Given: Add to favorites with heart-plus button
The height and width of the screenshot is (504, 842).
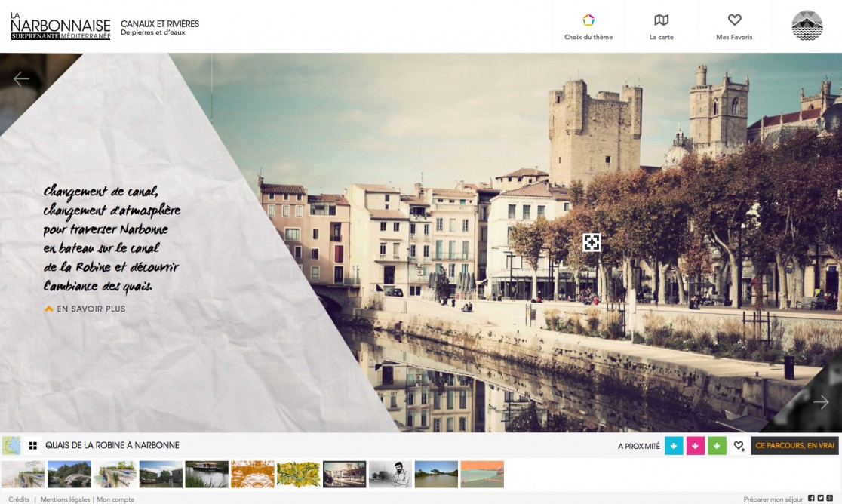Looking at the screenshot, I should (739, 446).
